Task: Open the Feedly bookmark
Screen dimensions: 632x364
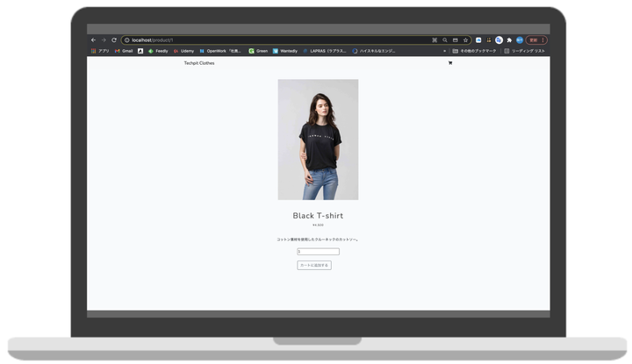Action: tap(158, 51)
